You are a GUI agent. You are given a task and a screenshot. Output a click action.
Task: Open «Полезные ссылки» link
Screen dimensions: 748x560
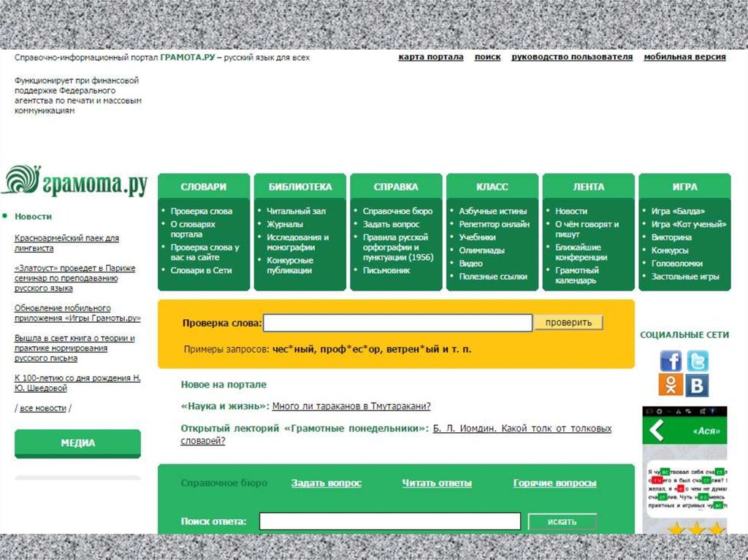[493, 277]
